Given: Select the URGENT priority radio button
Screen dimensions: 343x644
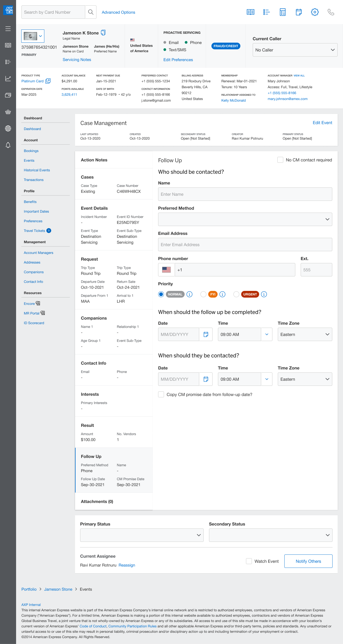Looking at the screenshot, I should click(x=236, y=294).
